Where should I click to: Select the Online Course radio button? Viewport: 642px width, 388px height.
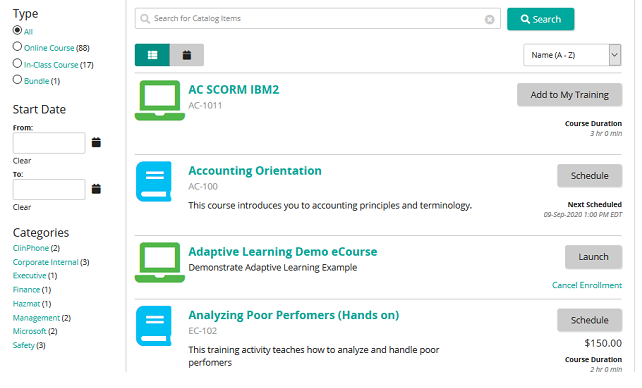click(17, 47)
